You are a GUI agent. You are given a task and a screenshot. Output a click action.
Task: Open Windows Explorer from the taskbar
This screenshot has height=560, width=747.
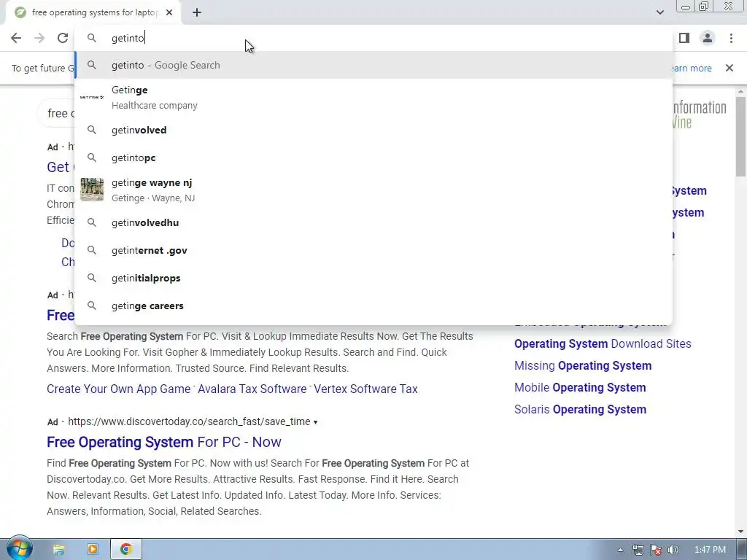[58, 550]
